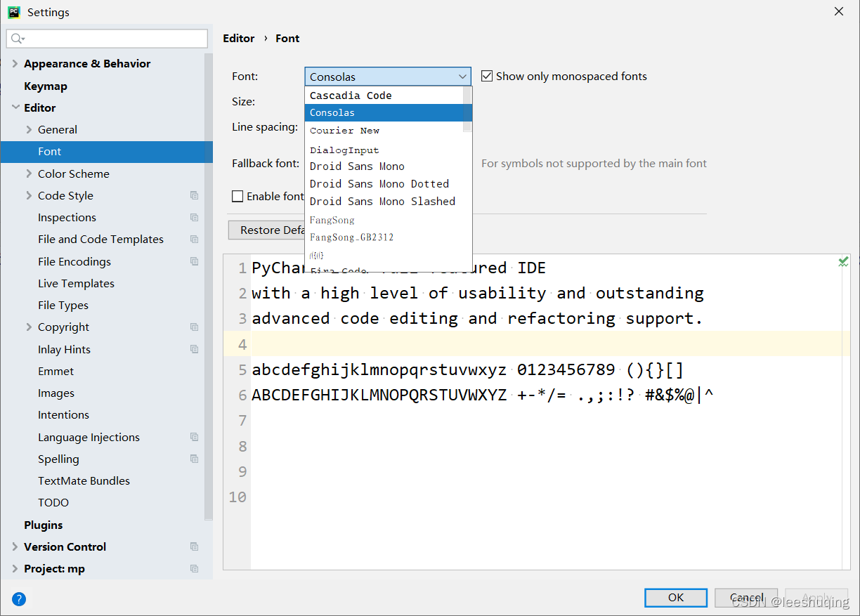
Task: Click the green checkmark inspection icon in preview
Action: tap(843, 262)
